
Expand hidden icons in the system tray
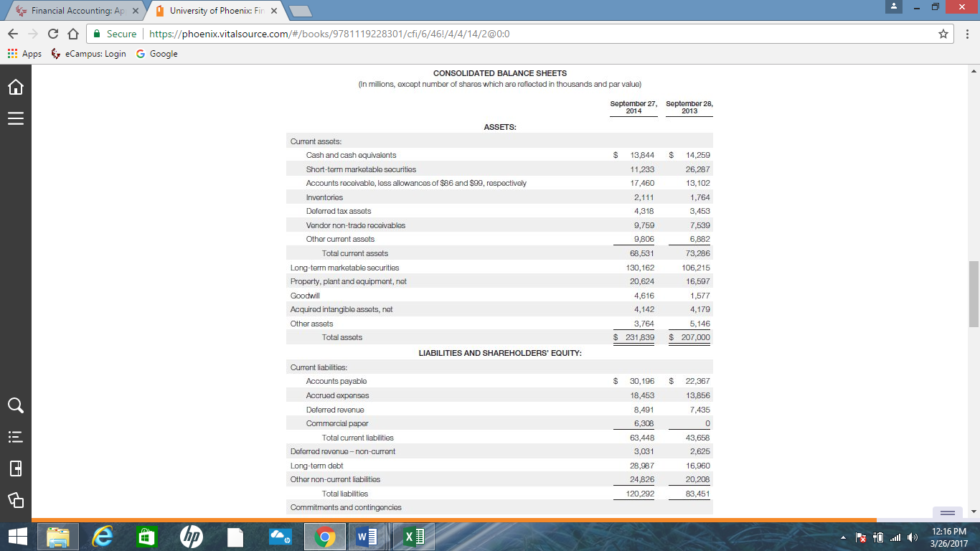pos(844,537)
